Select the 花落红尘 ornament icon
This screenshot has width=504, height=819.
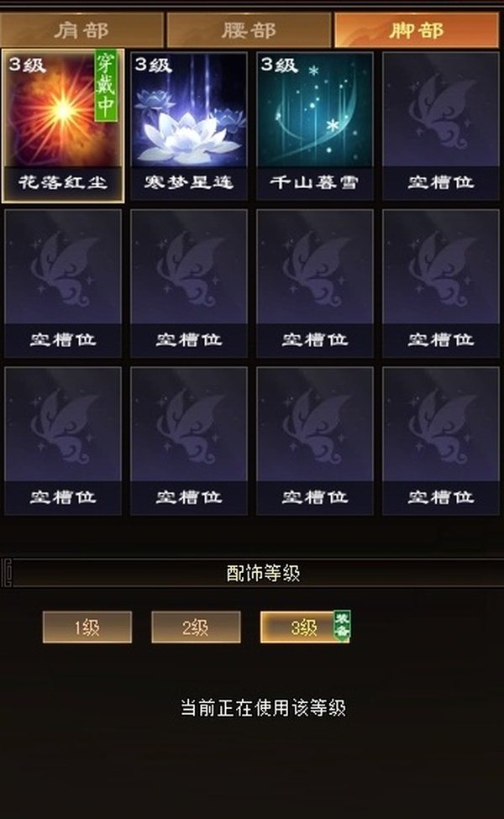(63, 126)
